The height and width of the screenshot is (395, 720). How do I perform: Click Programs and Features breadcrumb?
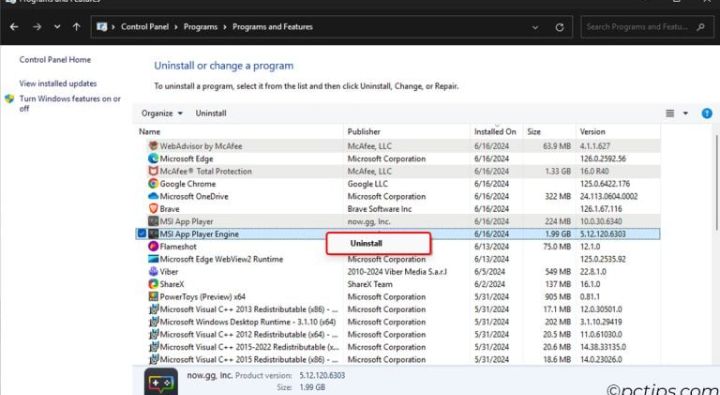272,27
